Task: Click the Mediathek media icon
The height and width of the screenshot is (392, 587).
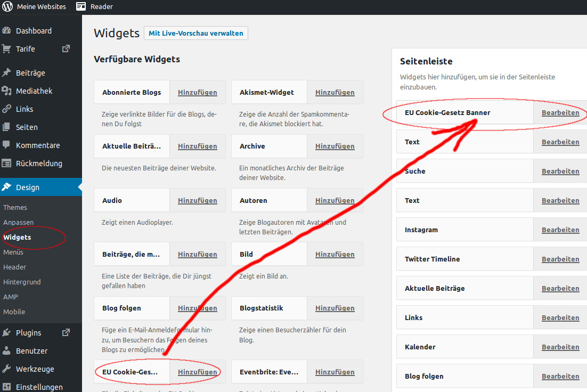Action: point(6,91)
